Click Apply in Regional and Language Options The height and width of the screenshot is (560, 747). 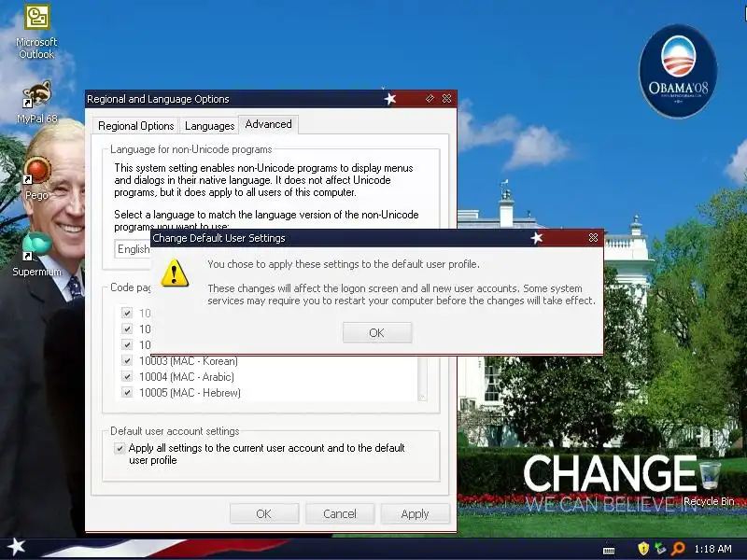click(x=415, y=514)
